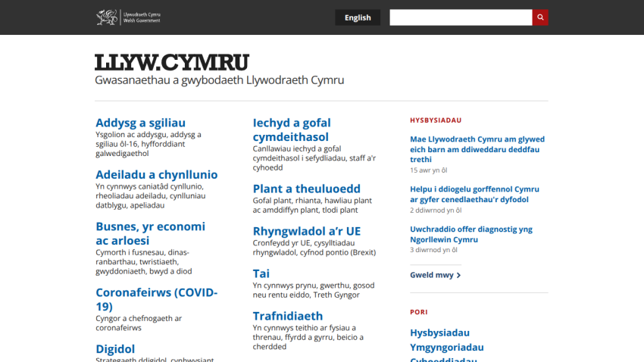Image resolution: width=644 pixels, height=362 pixels.
Task: Click description 'Cronfeydd yr UE, cysylltiadau rhyngwladol'
Action: (314, 248)
